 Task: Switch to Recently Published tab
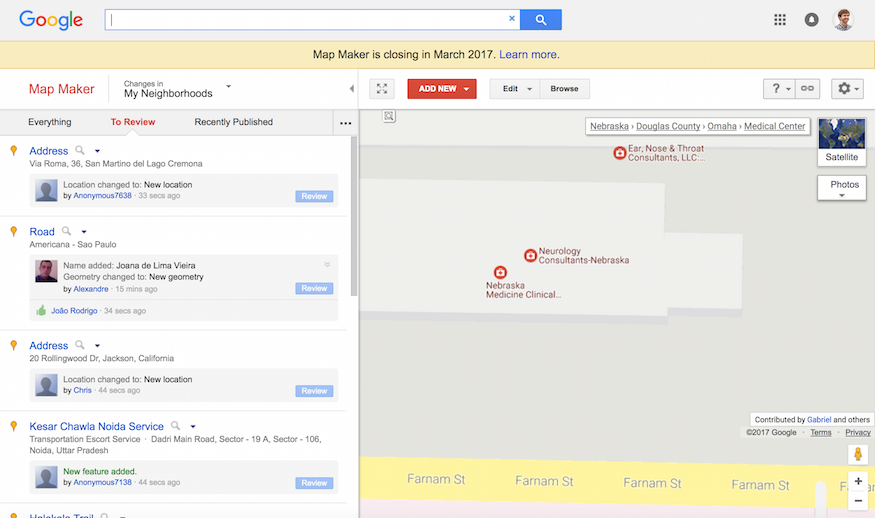click(x=233, y=122)
